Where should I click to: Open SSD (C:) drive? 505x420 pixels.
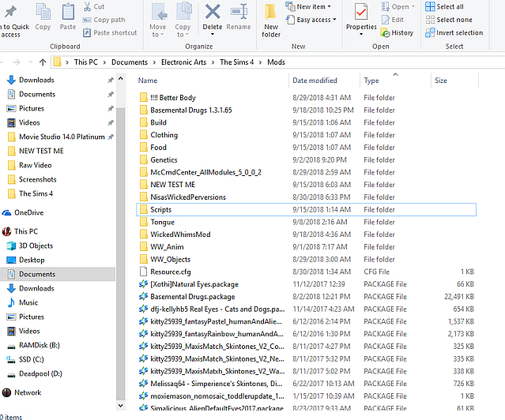click(x=32, y=359)
